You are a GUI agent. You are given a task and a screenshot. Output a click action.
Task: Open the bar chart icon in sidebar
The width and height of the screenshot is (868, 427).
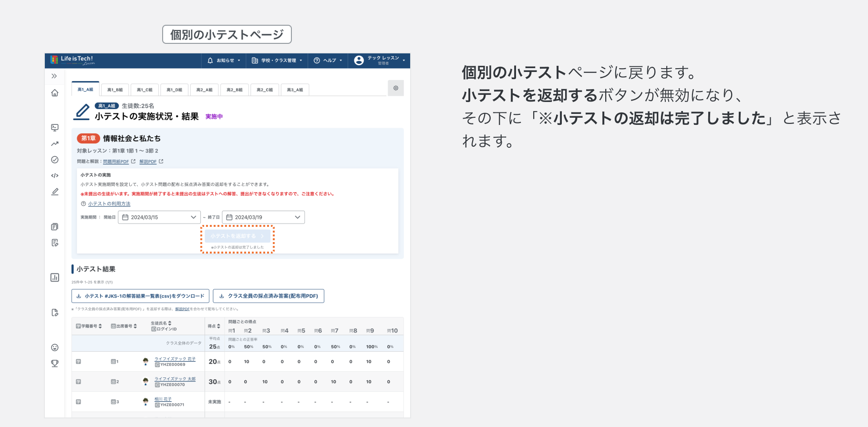[55, 277]
